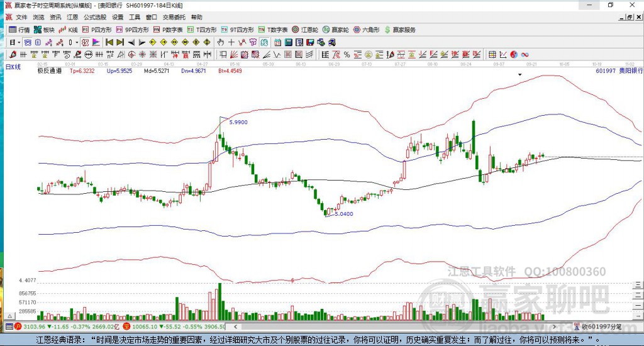Screen dimensions: 644x346
Task: Switch to K线 candlestick chart
Action: (68, 30)
